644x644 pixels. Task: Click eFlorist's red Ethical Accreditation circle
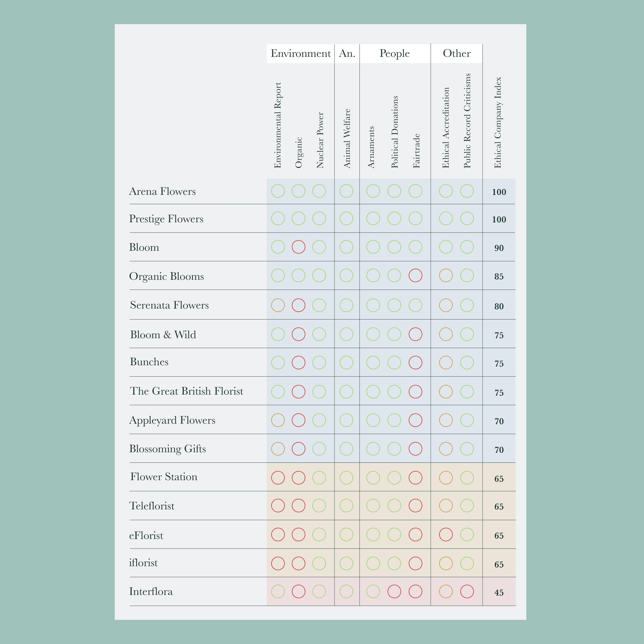pyautogui.click(x=446, y=534)
